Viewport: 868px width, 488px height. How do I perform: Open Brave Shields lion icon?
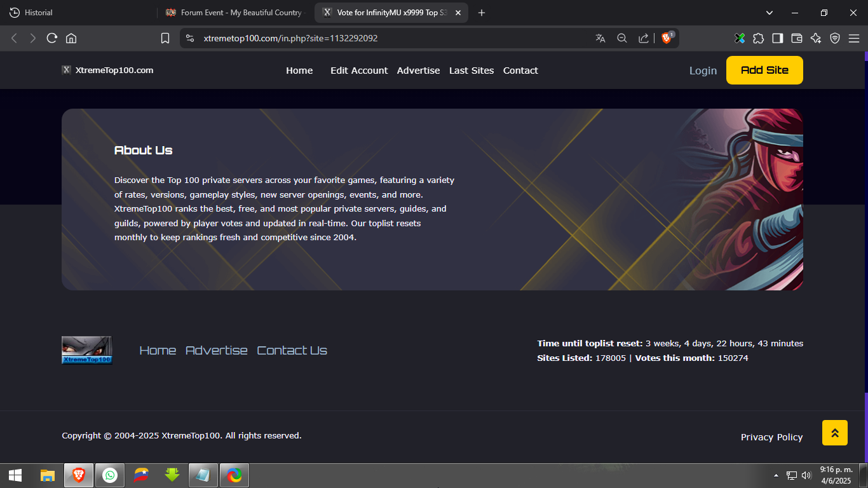pyautogui.click(x=667, y=38)
